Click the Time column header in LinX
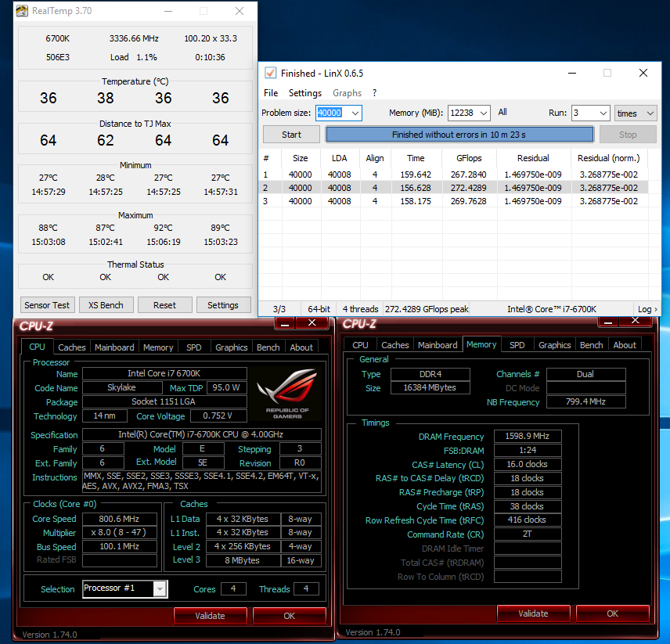 416,158
